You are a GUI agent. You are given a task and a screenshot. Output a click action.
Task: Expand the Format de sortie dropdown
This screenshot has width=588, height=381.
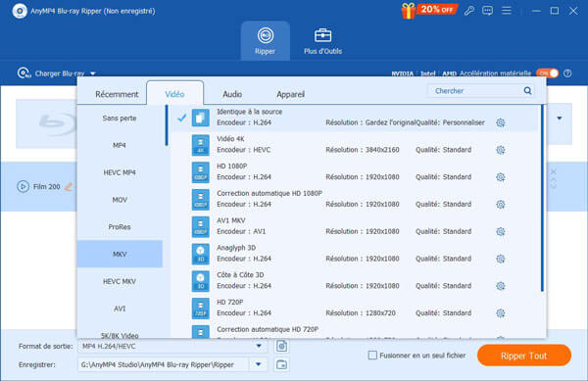pyautogui.click(x=259, y=346)
